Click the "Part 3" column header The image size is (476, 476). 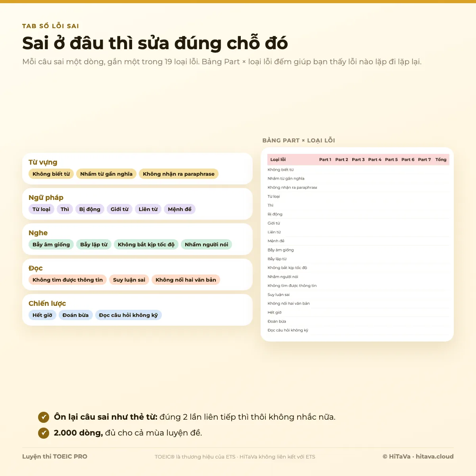click(358, 159)
